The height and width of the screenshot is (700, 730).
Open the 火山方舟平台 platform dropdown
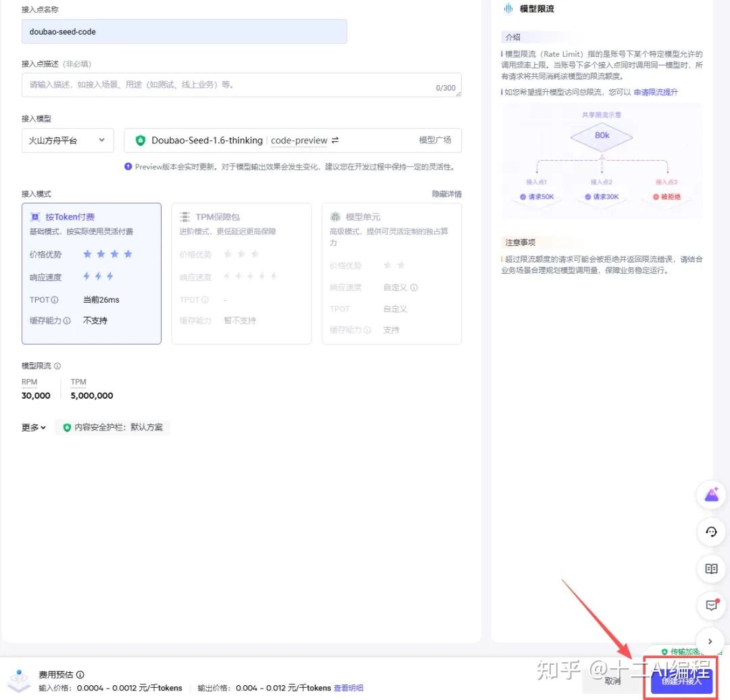coord(68,140)
